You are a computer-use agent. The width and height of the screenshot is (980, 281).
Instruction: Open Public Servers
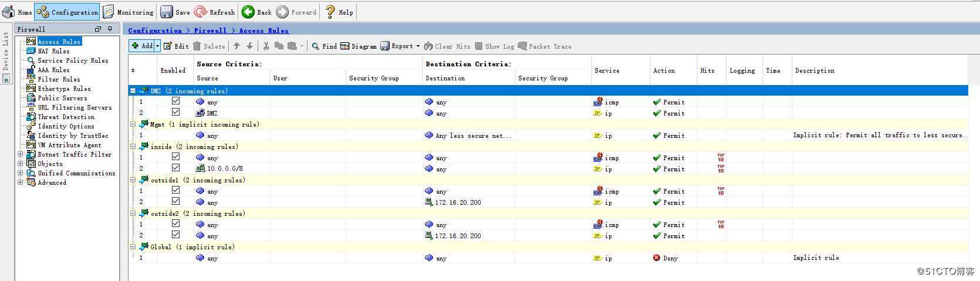tap(62, 98)
